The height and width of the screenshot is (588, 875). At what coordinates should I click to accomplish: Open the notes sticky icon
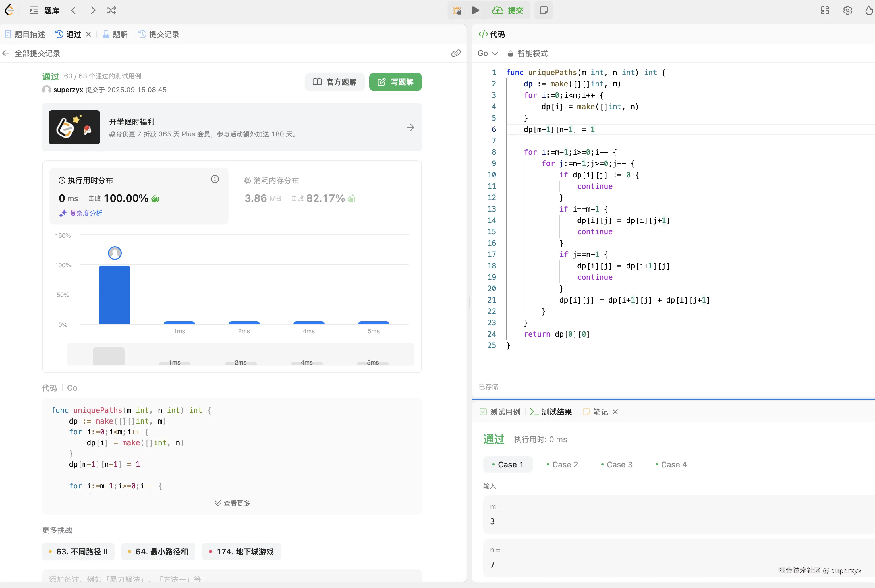coord(544,10)
